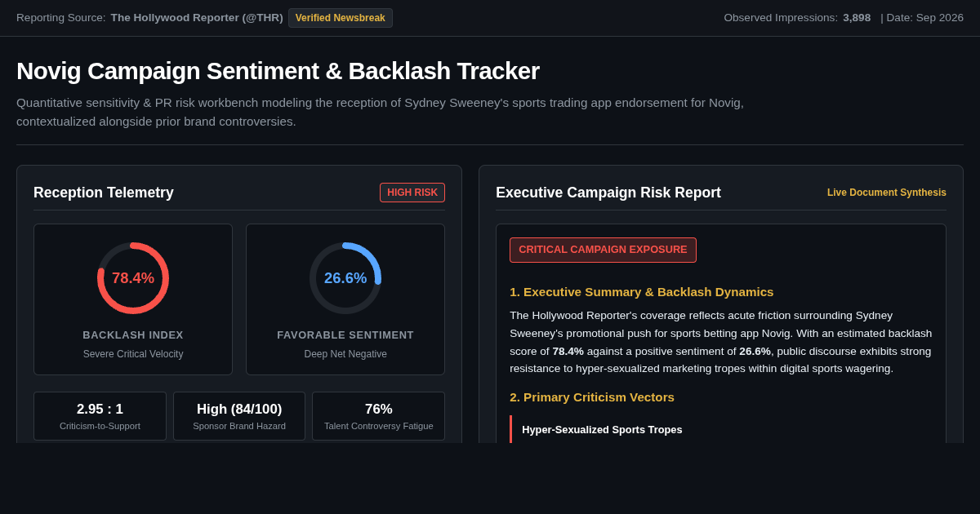Image resolution: width=980 pixels, height=514 pixels.
Task: Click the Live Document Synthesis label
Action: point(887,193)
